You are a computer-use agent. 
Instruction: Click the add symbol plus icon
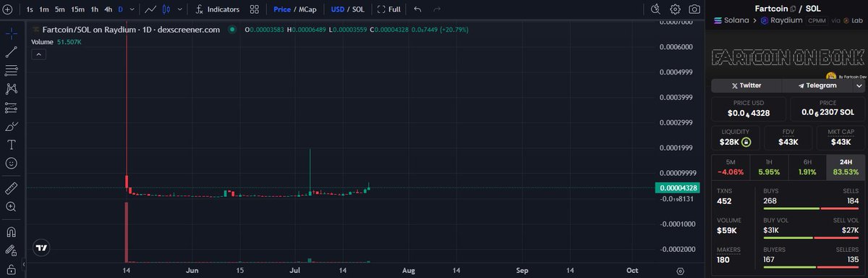coord(7,9)
